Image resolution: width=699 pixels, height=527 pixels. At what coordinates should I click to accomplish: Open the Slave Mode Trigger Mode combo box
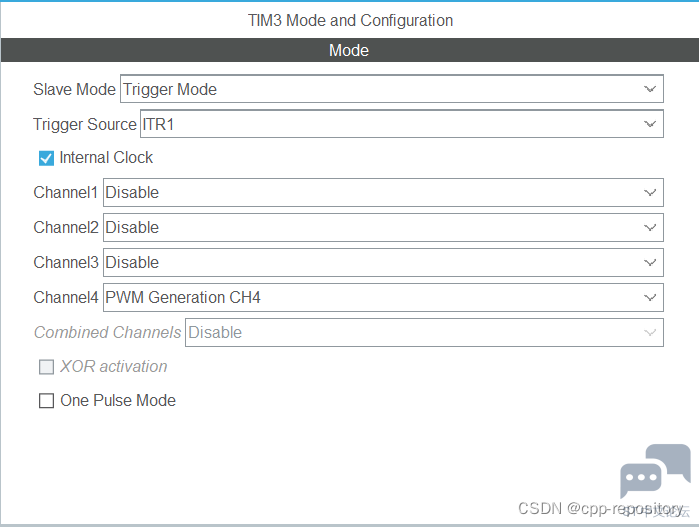pos(392,89)
